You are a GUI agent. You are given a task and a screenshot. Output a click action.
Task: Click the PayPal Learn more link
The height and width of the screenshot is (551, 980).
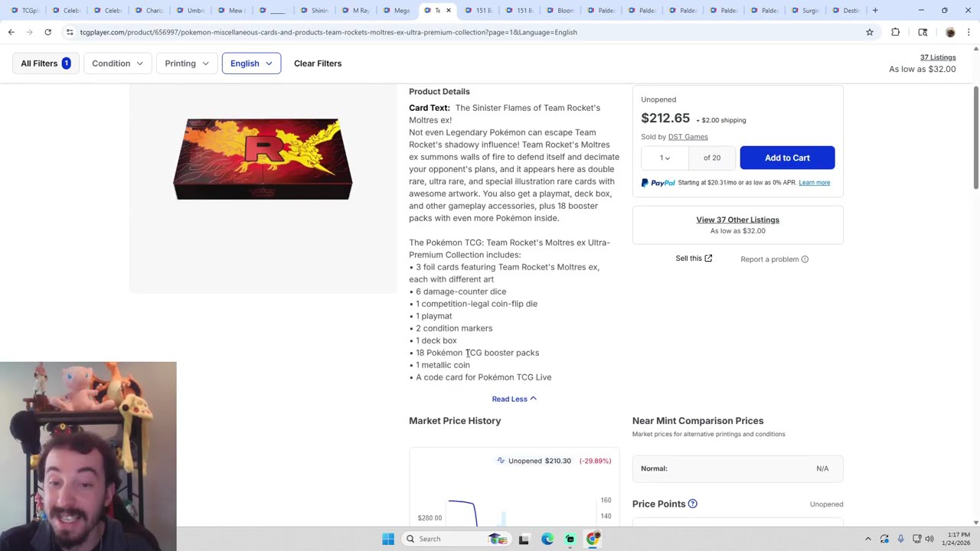pos(814,183)
